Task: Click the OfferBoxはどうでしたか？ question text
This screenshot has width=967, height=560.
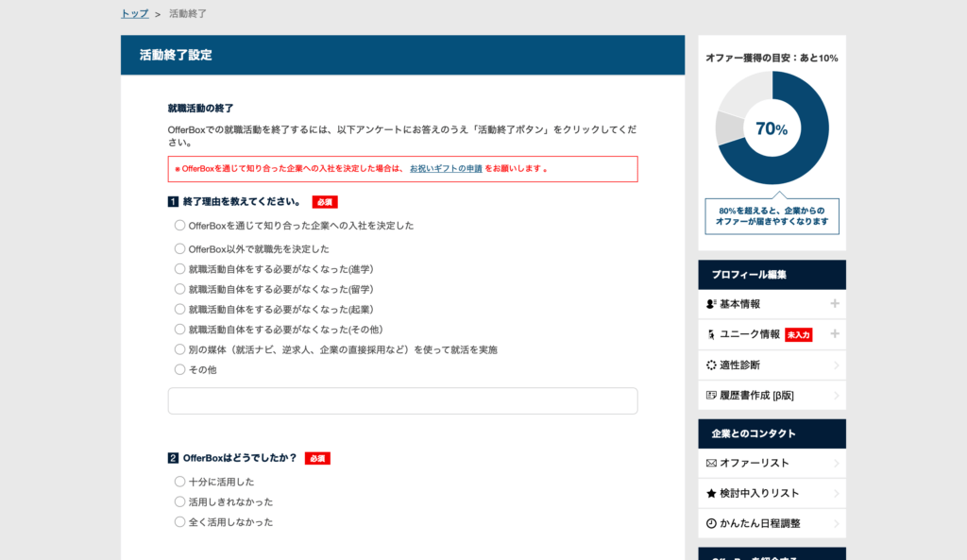Action: [240, 458]
